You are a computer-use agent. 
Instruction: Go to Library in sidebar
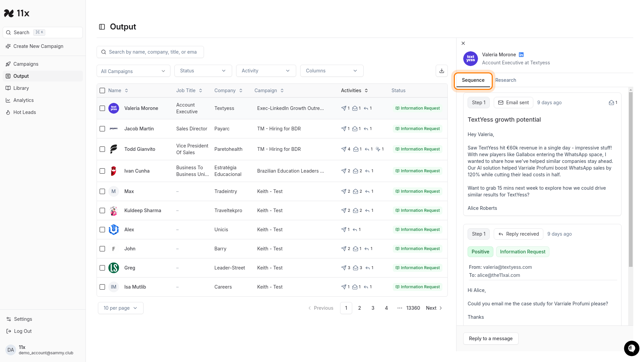coord(43,88)
